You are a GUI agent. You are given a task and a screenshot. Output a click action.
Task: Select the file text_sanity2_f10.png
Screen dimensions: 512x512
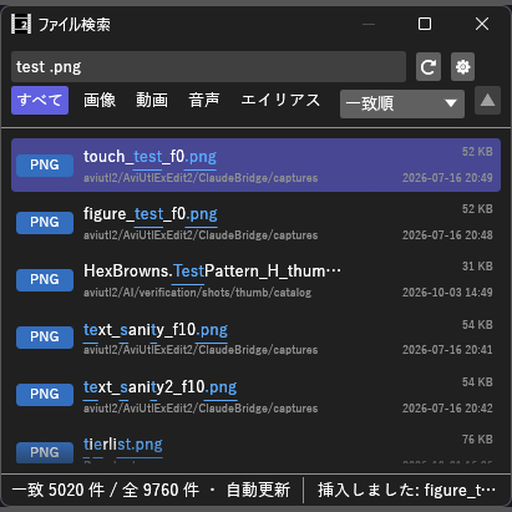click(256, 394)
